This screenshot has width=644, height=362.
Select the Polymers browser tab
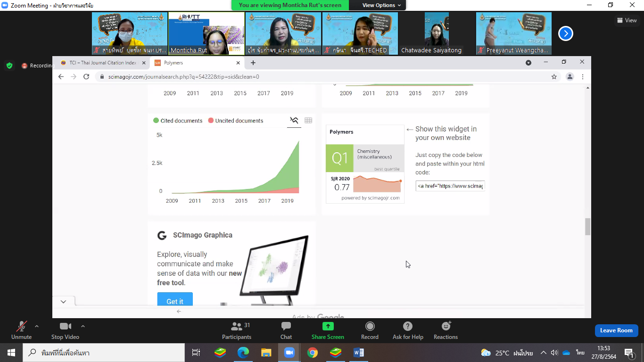[197, 63]
